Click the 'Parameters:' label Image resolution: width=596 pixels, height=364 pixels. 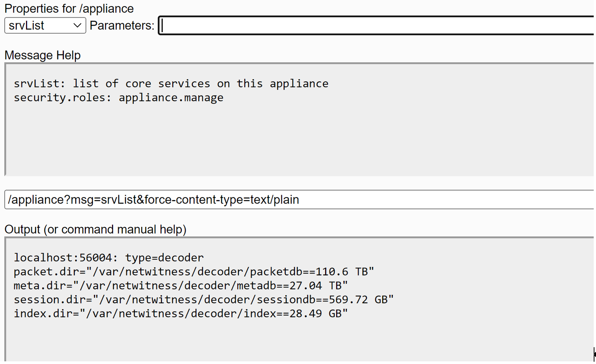click(x=122, y=26)
